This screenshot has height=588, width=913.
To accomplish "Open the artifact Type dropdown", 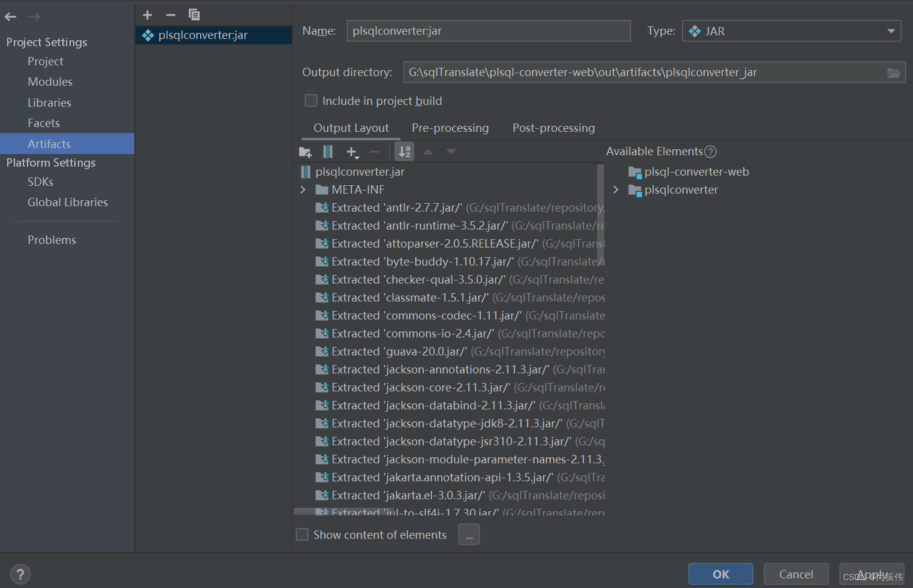I will point(891,31).
